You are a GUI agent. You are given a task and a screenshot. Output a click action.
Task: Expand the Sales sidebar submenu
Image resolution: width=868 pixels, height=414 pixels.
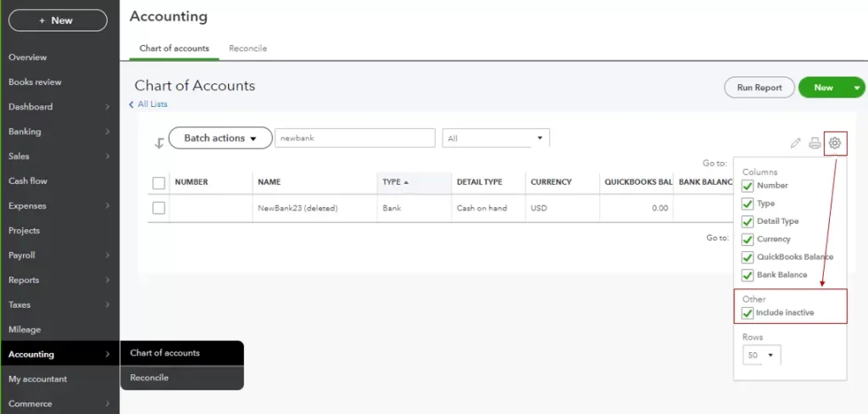point(108,156)
